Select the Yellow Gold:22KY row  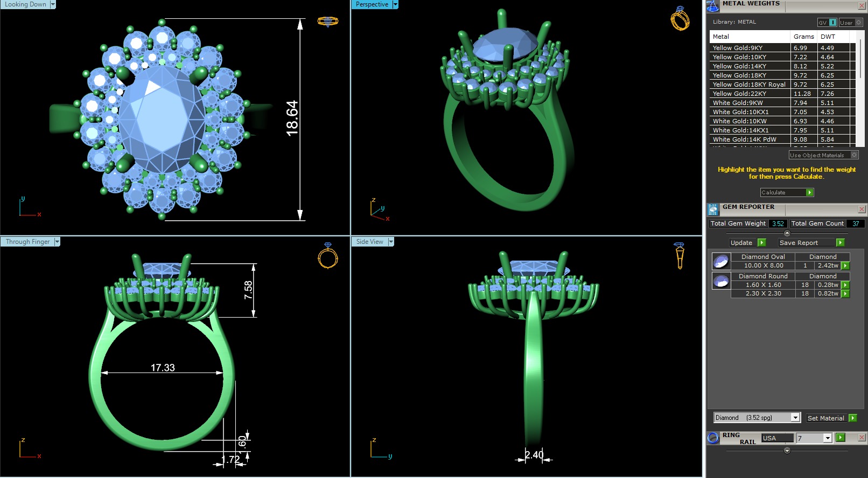pos(782,94)
